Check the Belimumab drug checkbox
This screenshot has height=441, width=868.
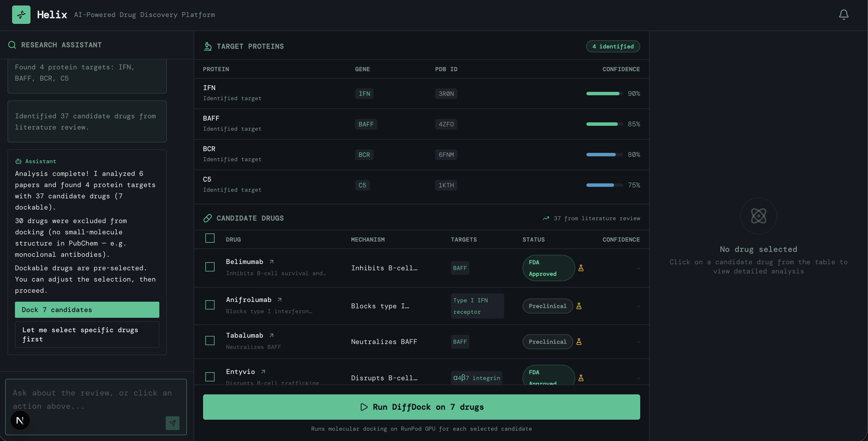(210, 267)
